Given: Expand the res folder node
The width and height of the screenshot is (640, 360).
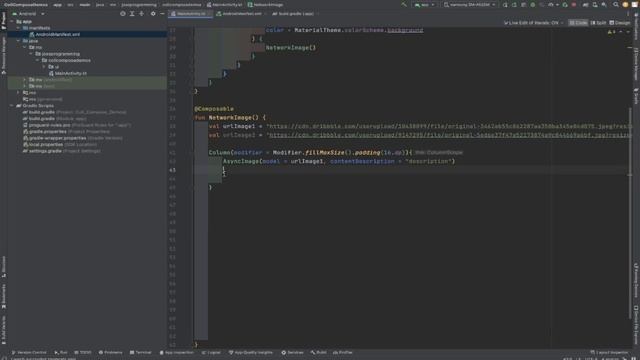Looking at the screenshot, I should (18, 93).
